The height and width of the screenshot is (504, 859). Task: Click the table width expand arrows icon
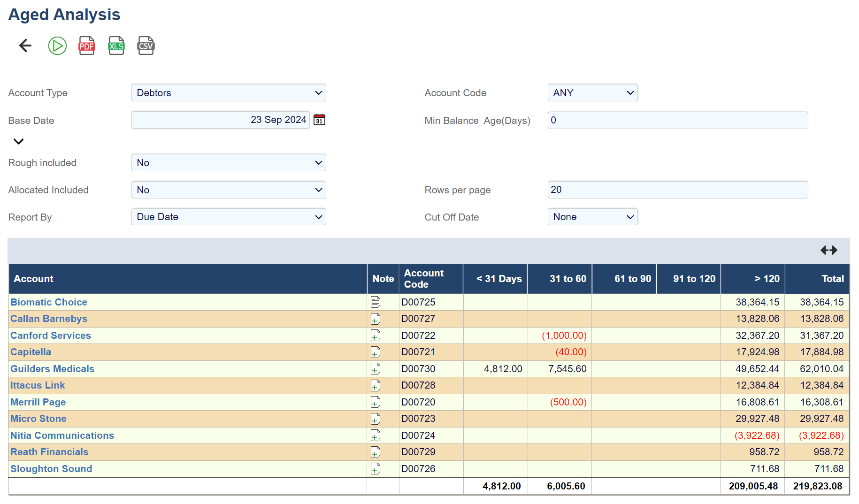(828, 250)
